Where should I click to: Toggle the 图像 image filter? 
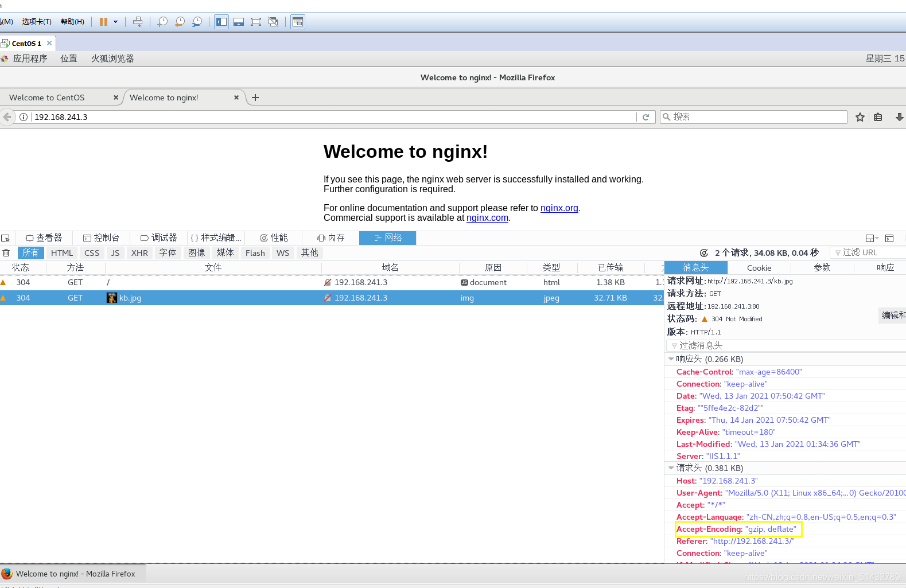(x=196, y=253)
